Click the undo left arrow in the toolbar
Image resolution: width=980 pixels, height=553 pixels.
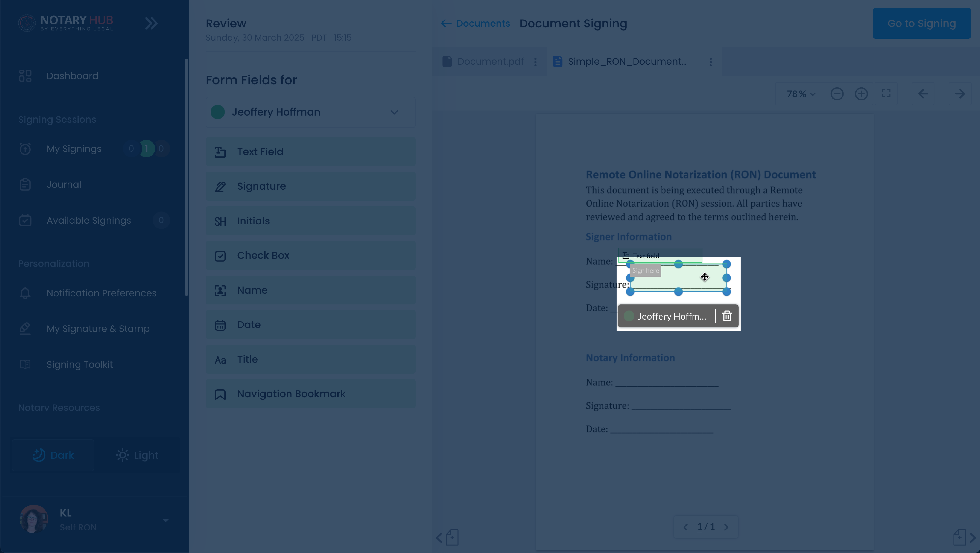[923, 94]
